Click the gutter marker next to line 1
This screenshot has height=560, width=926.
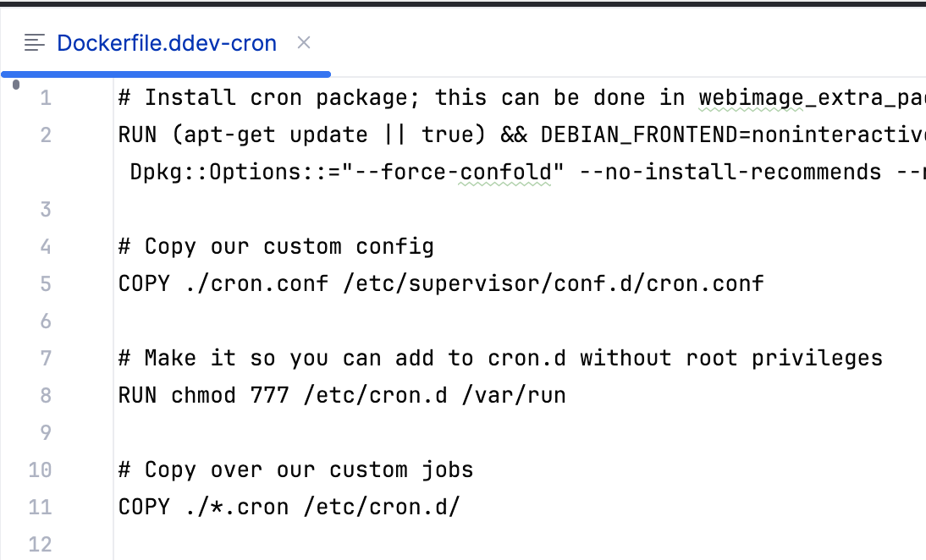[x=15, y=85]
